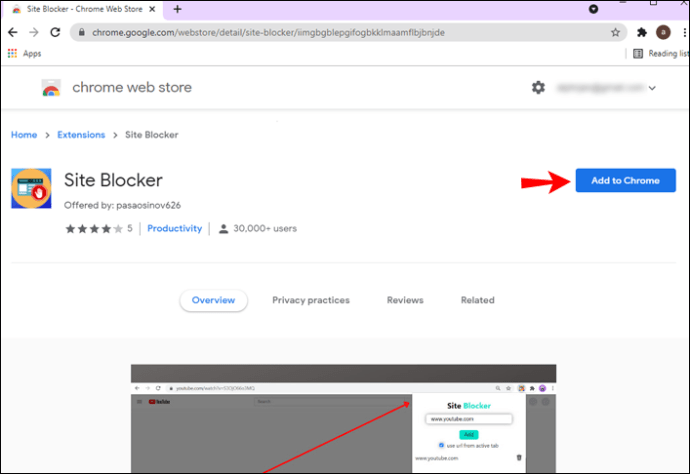Image resolution: width=690 pixels, height=474 pixels.
Task: Select the Site Blocker browser tab
Action: click(x=82, y=10)
